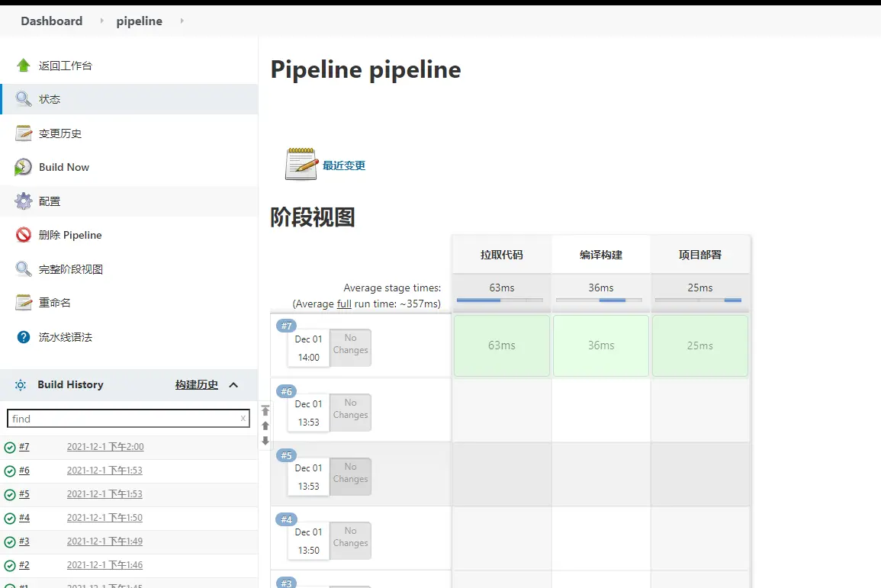Screen dimensions: 881x588
Task: Click the red prohibited icon for 删除 Pipeline
Action: [x=24, y=235]
